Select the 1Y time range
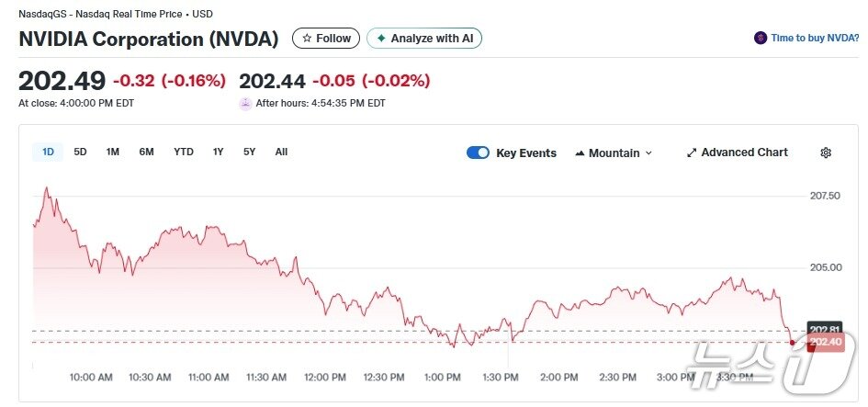 (218, 153)
